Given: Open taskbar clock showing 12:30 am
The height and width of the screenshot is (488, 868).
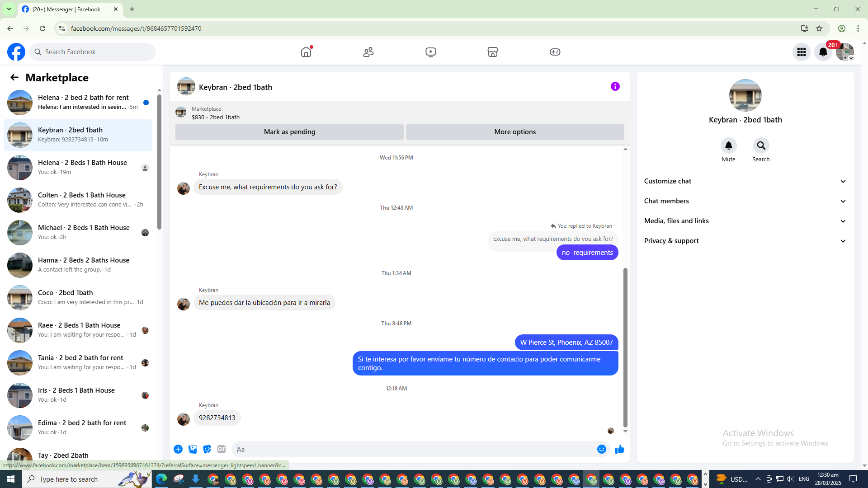Looking at the screenshot, I should [828, 479].
